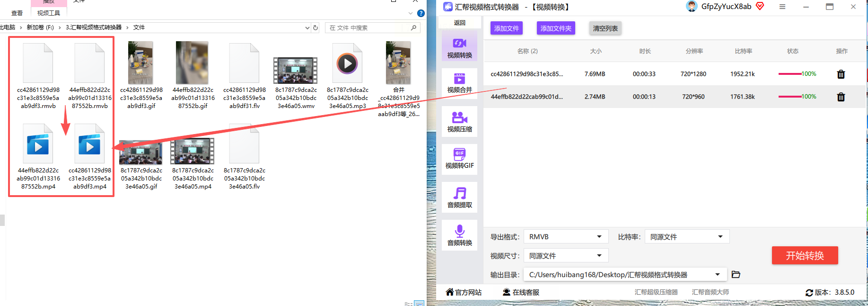Open the 查看 ribbon tab
Screen dimensions: 868x306
coord(17,13)
